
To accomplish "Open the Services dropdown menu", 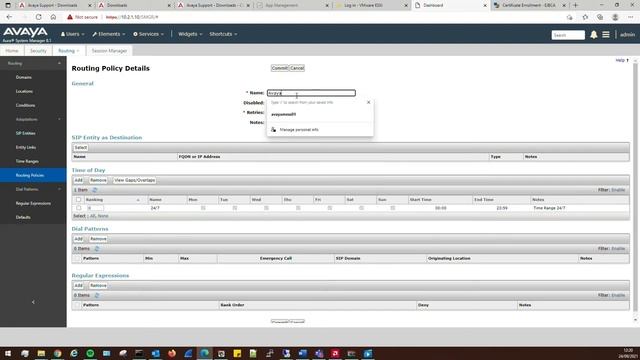I will point(149,34).
